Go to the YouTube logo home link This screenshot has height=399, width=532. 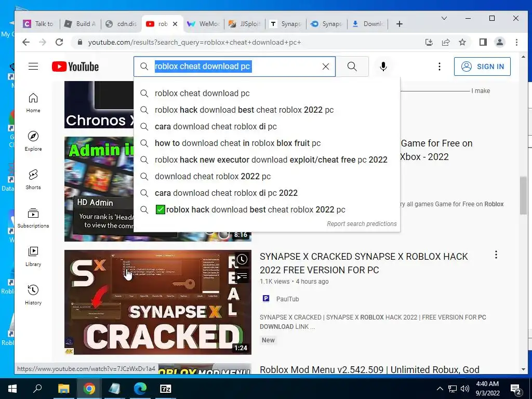coord(75,66)
